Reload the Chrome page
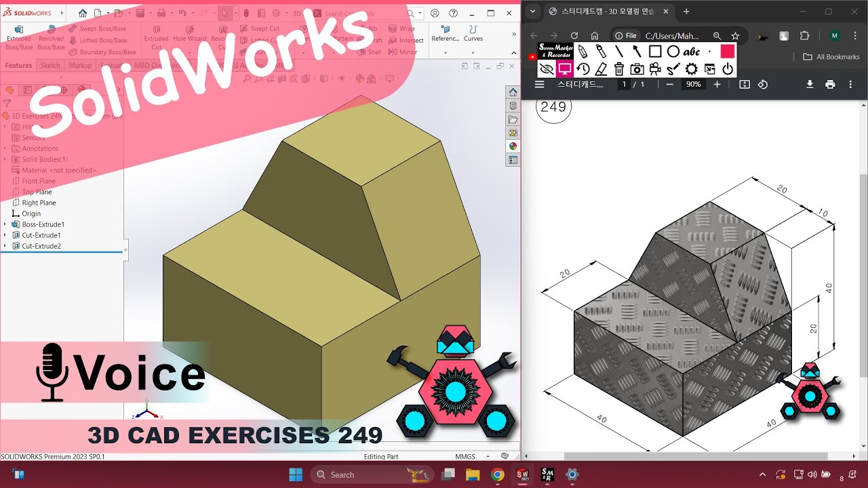 (574, 36)
